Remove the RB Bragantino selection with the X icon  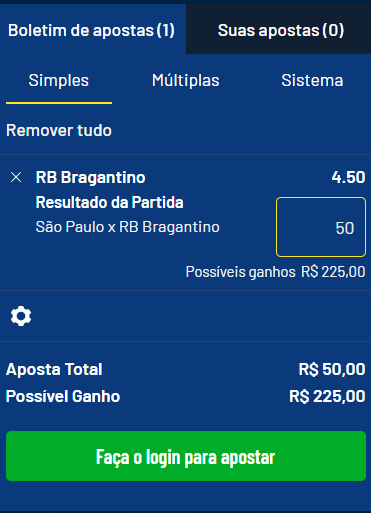coord(16,177)
